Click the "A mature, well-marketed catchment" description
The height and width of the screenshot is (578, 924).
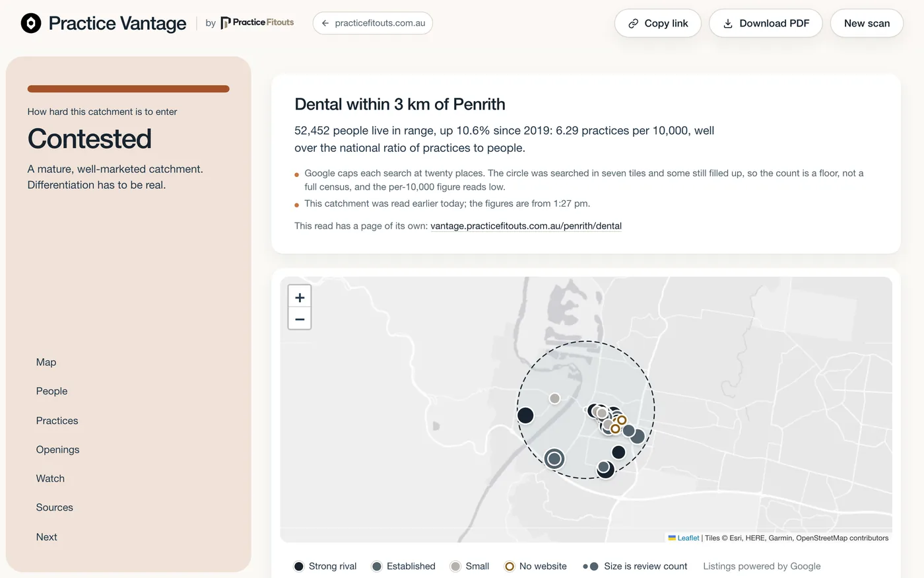[x=115, y=177]
